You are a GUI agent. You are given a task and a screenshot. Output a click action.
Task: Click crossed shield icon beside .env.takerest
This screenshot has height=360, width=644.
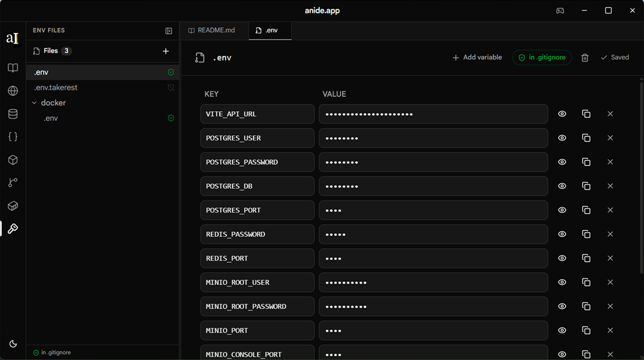pyautogui.click(x=171, y=87)
